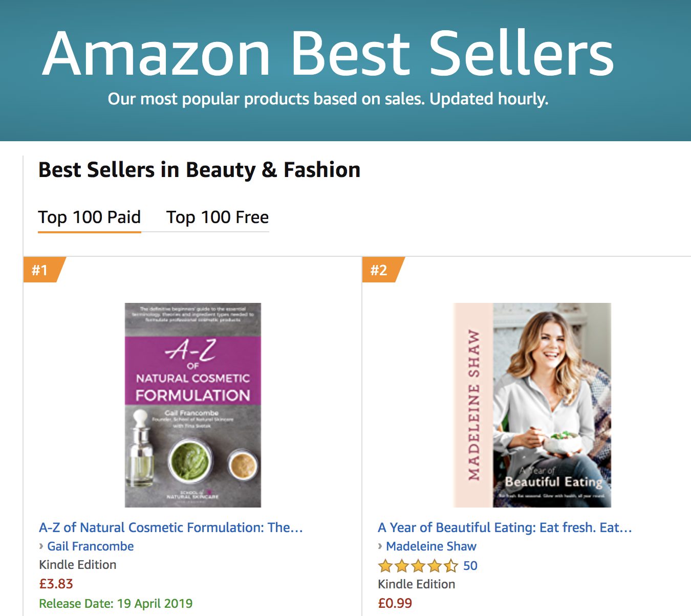
Task: Open A-Z of Natural Cosmetic Formulation cover
Action: pyautogui.click(x=193, y=405)
